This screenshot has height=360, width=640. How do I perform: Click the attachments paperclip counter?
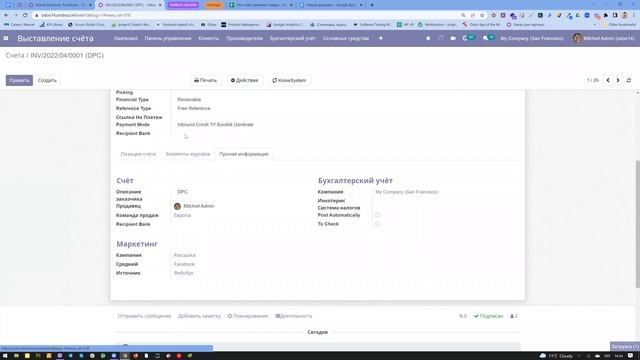463,316
